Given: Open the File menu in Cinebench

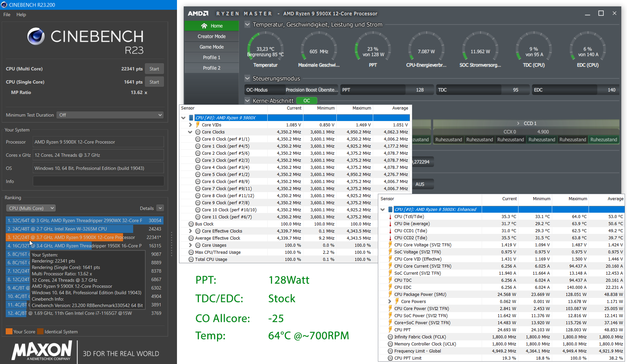Looking at the screenshot, I should (7, 14).
